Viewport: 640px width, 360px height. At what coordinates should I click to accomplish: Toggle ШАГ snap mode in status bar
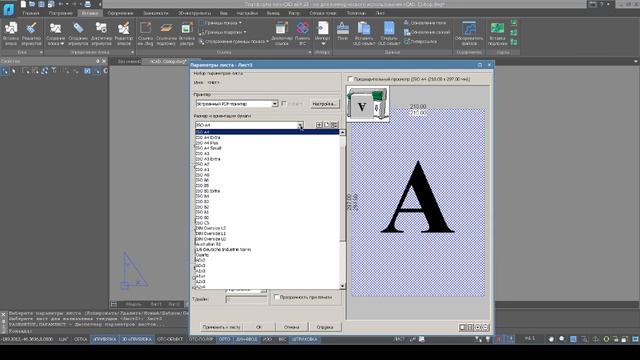point(64,339)
